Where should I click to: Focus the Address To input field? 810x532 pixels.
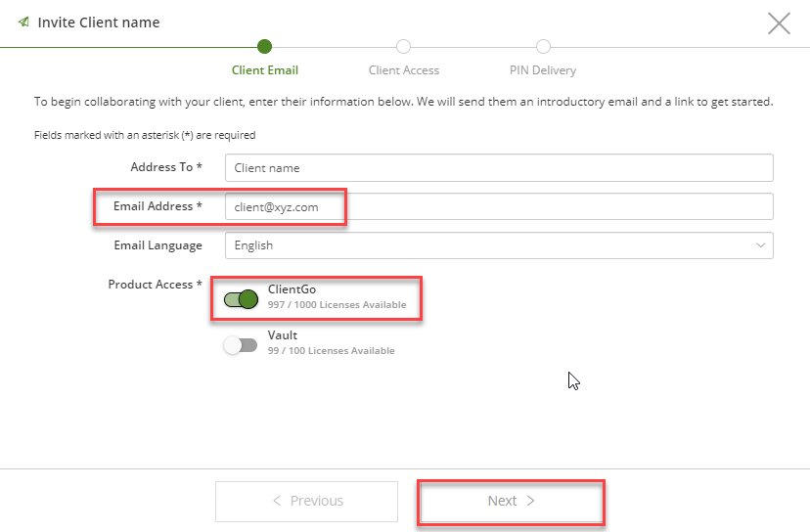click(x=499, y=168)
